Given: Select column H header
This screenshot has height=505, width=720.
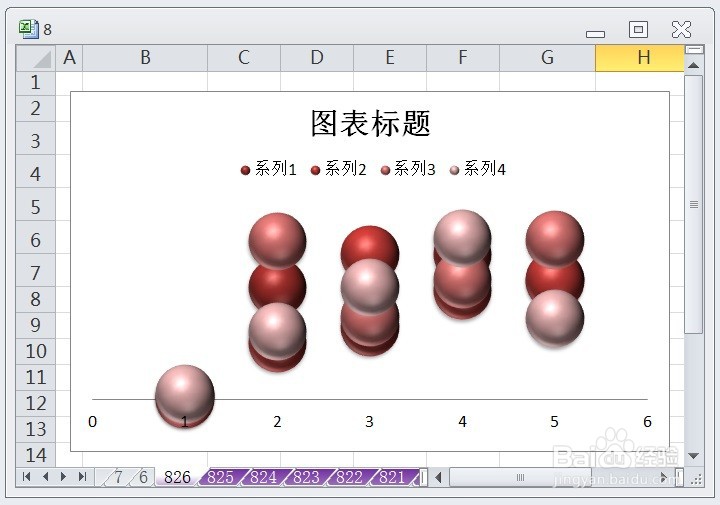Looking at the screenshot, I should click(639, 58).
